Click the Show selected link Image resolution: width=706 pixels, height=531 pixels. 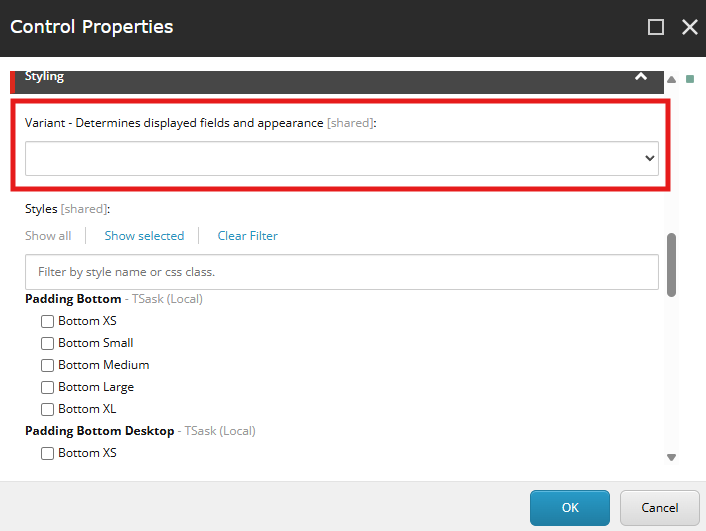(x=144, y=236)
